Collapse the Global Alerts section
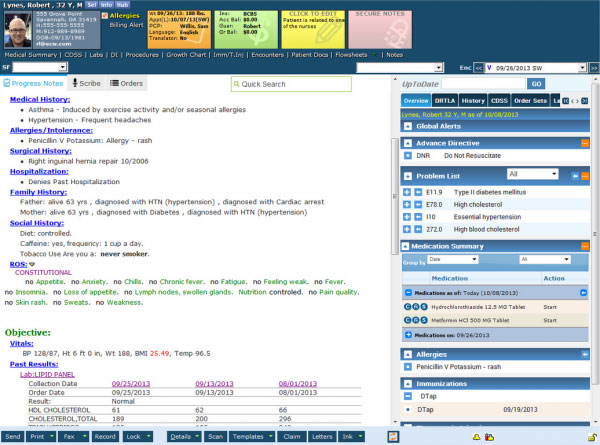This screenshot has width=600, height=445. pyautogui.click(x=408, y=126)
